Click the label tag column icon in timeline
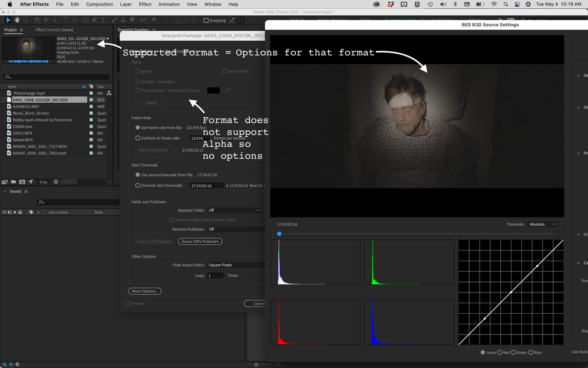The width and height of the screenshot is (588, 368). coord(31,212)
